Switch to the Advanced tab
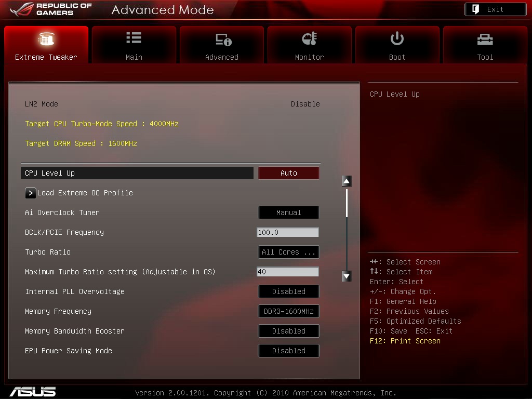 click(x=222, y=45)
